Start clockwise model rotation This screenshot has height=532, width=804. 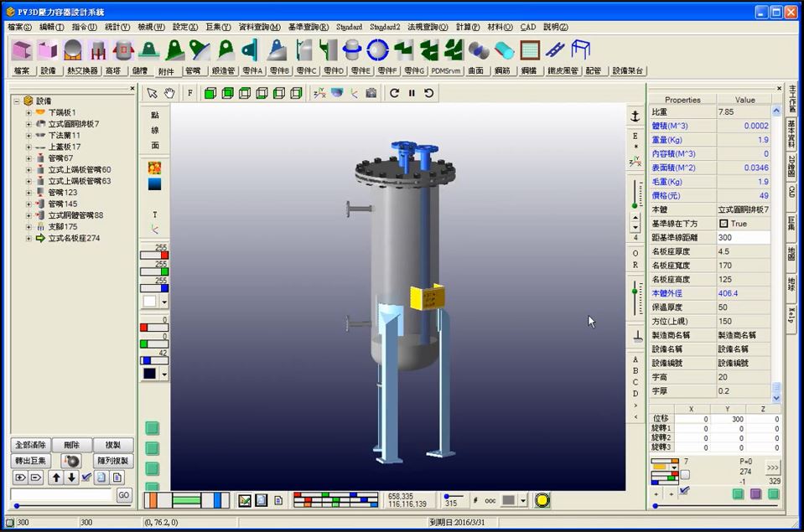tap(394, 93)
